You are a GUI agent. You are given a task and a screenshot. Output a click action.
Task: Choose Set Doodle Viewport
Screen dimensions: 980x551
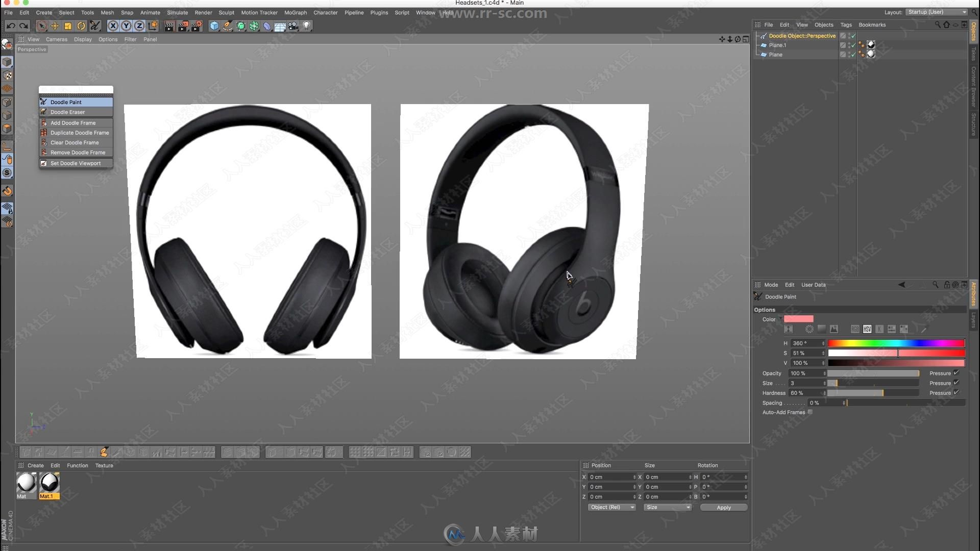pyautogui.click(x=76, y=163)
